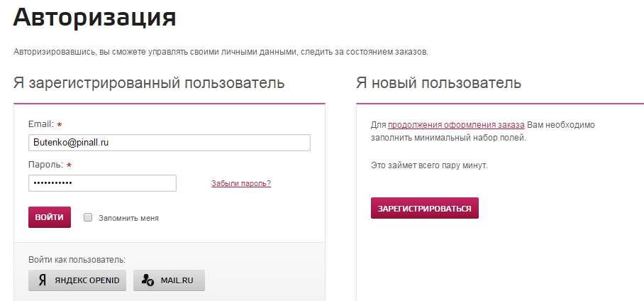Select the "Я зарегистрированный пользователь" heading
Viewport: 644px width, 301px height.
pyautogui.click(x=149, y=83)
